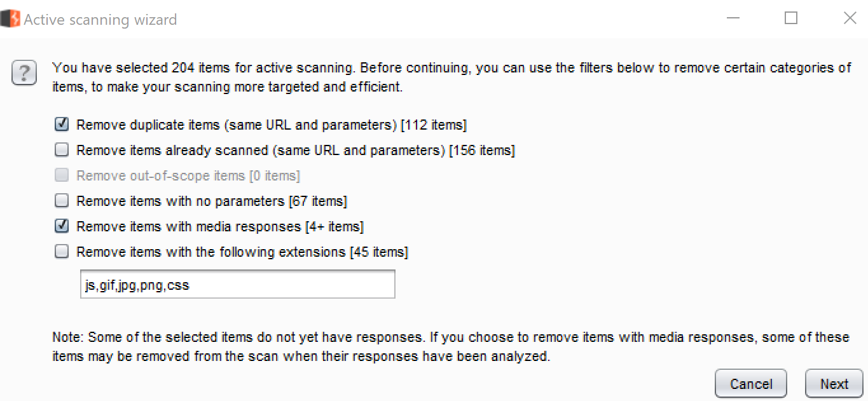Click the file extensions text field

(237, 285)
